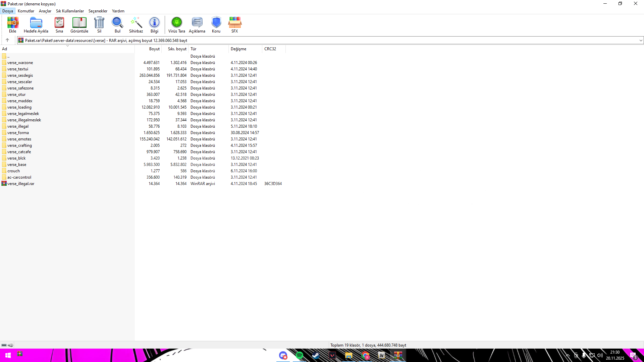Select the verse_illegal.rar archive file
The width and height of the screenshot is (644, 362).
coord(21,184)
